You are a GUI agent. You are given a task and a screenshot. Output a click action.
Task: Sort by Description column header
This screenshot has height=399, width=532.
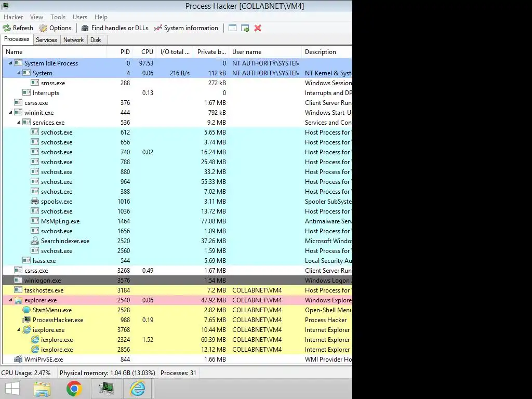pyautogui.click(x=327, y=52)
